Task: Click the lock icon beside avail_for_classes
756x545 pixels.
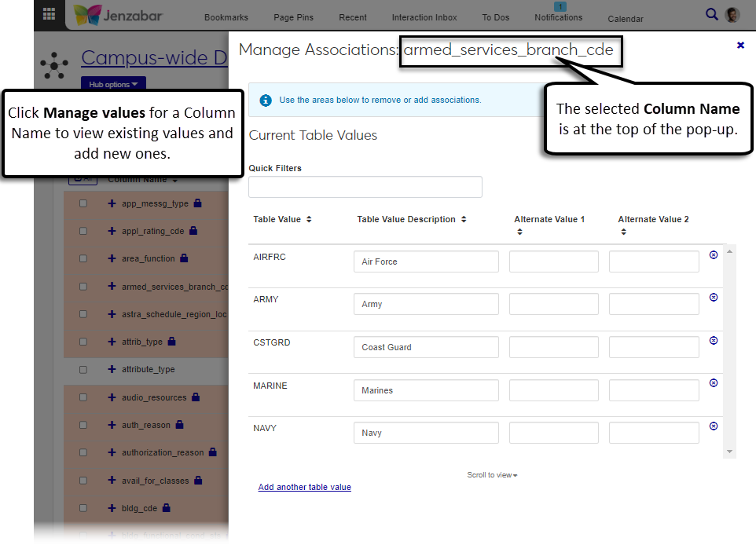Action: (198, 480)
